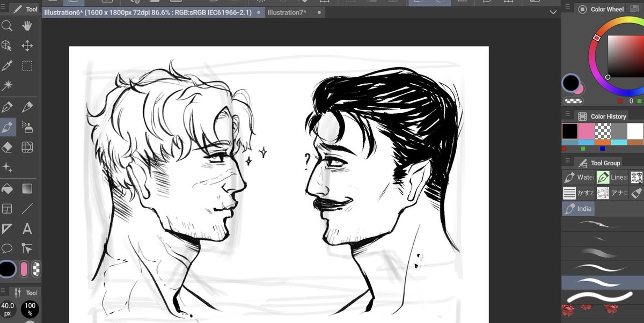Viewport: 644px width, 323px height.
Task: Select the Text tool
Action: [x=27, y=229]
